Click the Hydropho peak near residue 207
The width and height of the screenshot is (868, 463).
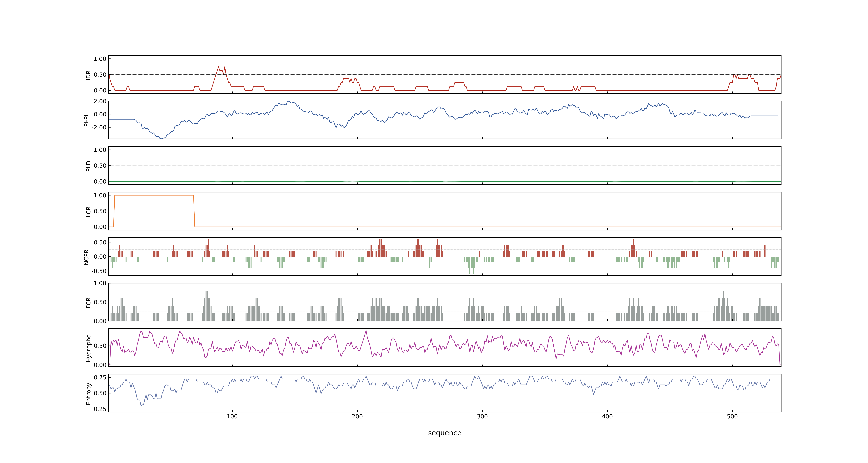(366, 331)
